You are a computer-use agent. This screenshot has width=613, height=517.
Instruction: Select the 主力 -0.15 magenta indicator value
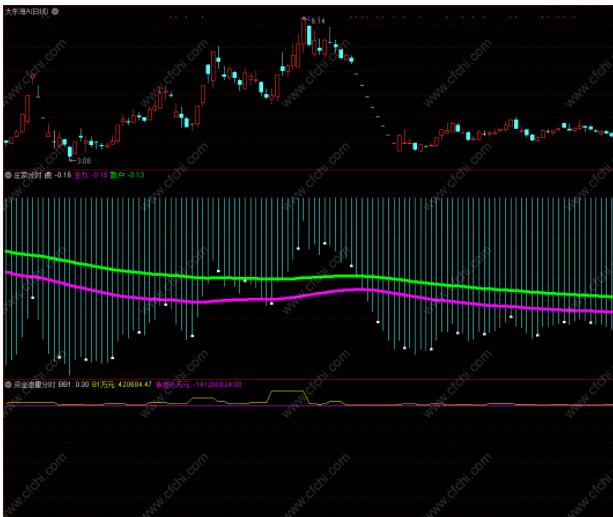point(91,175)
